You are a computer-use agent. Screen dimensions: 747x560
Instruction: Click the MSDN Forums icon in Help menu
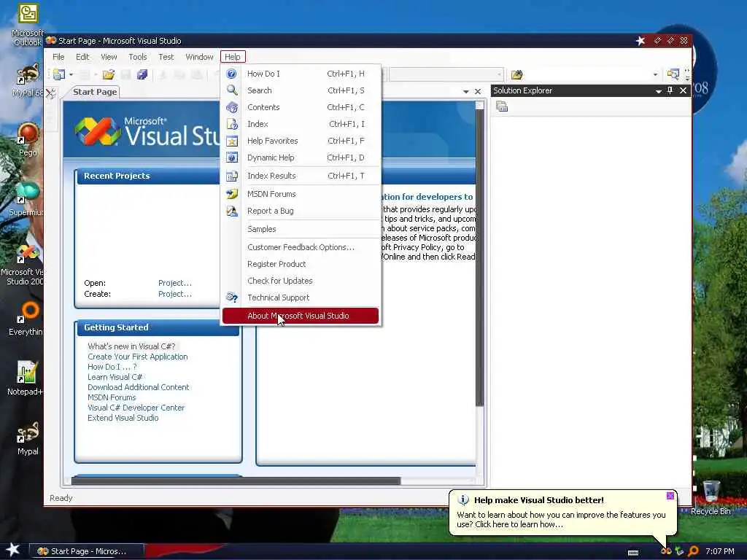(231, 194)
